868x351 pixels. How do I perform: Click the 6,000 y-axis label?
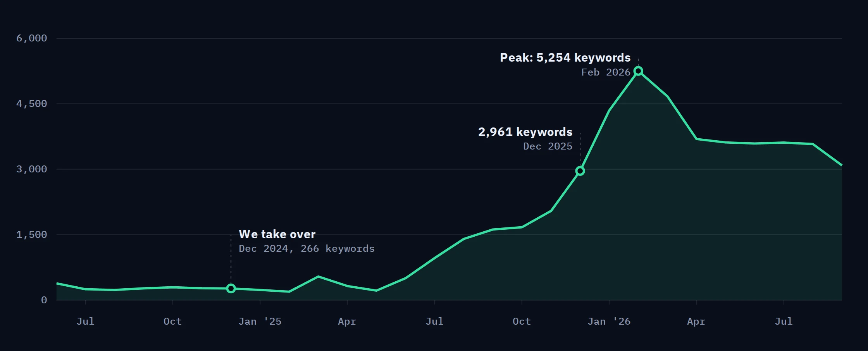(32, 38)
